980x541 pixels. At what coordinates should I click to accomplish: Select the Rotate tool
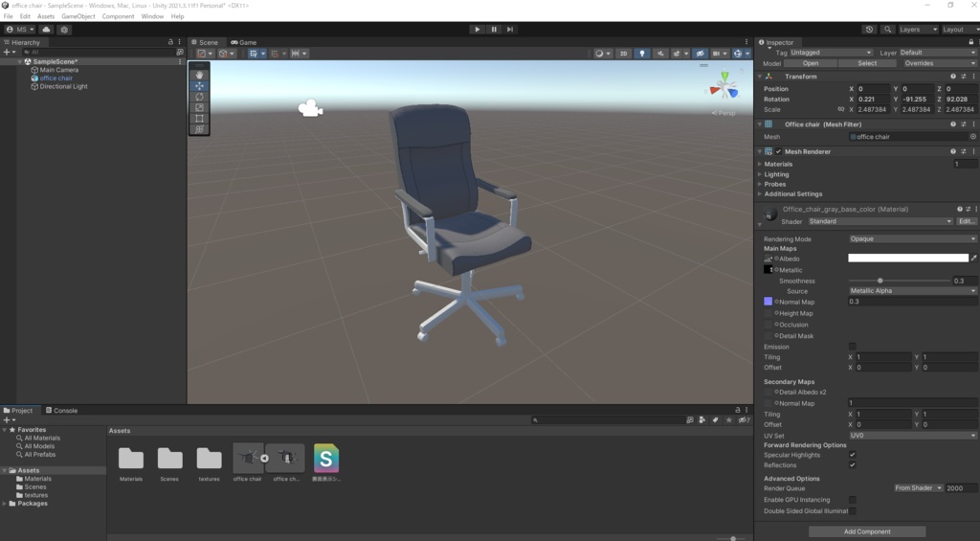(199, 97)
